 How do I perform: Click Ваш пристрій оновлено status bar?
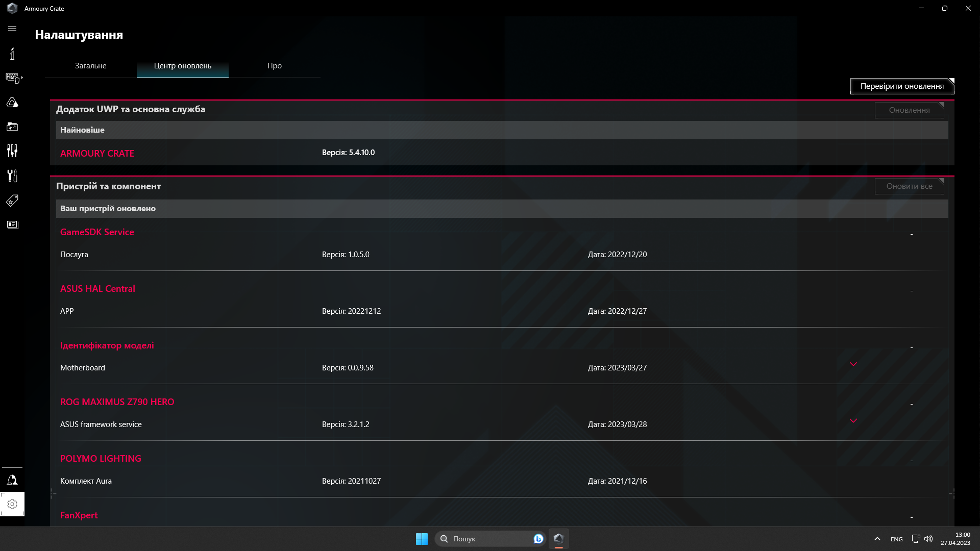coord(502,209)
